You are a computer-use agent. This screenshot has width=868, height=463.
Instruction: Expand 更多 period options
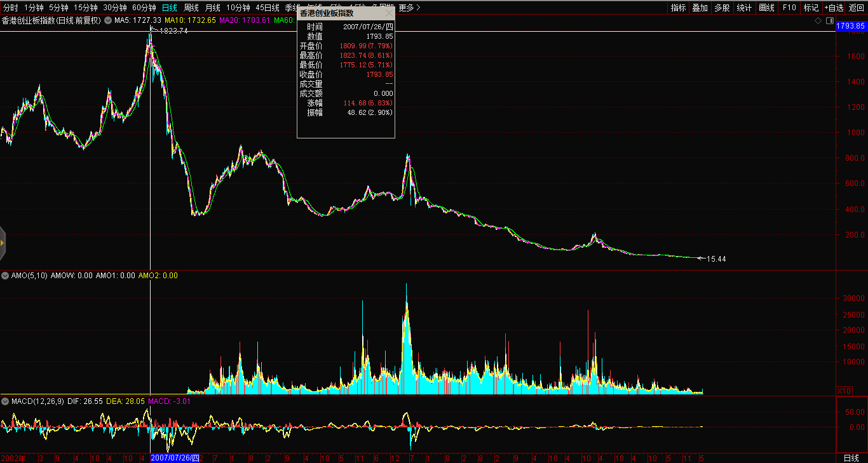[409, 8]
